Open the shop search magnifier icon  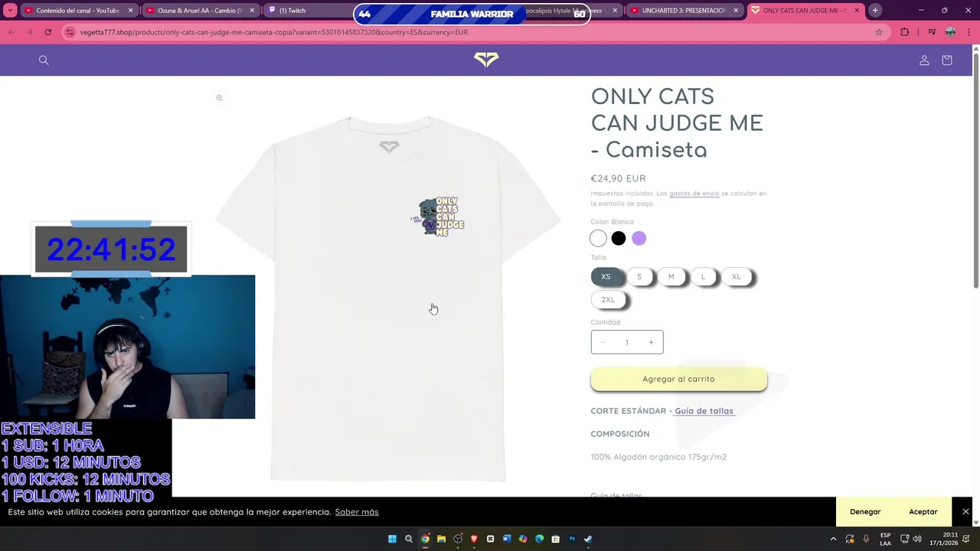point(44,60)
